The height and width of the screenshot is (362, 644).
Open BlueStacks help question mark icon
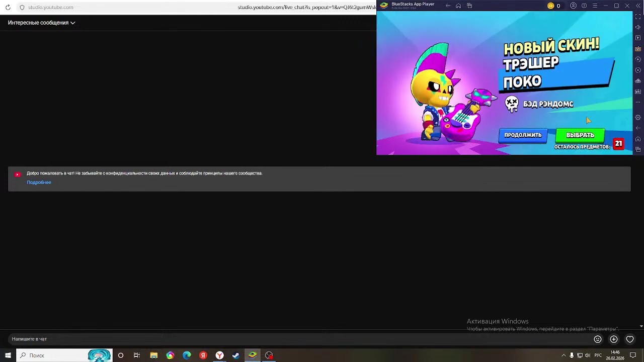pyautogui.click(x=584, y=6)
